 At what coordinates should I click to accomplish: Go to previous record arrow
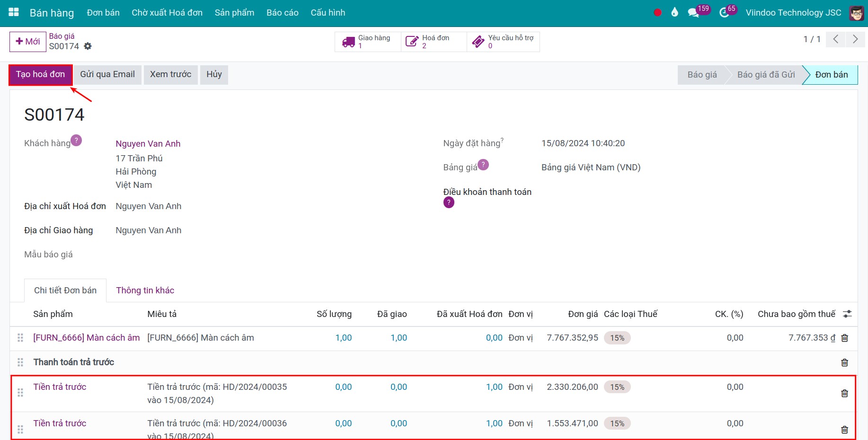(836, 39)
